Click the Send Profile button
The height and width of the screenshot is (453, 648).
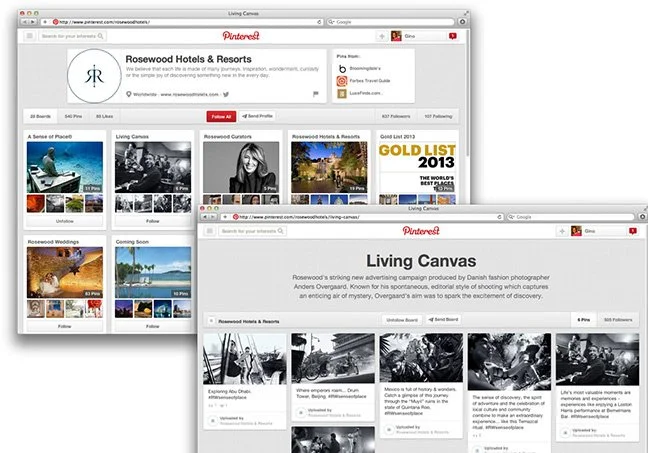coord(257,116)
